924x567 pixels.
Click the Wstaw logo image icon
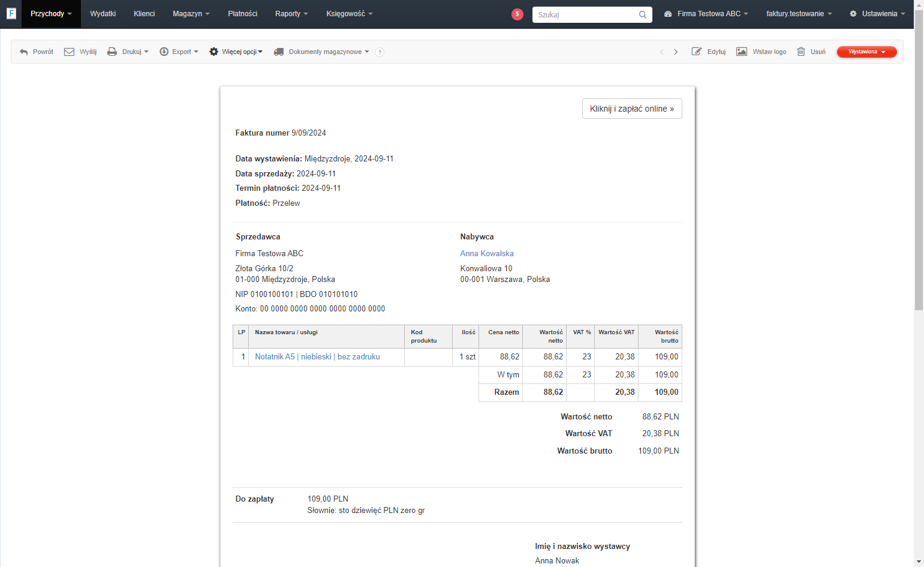click(742, 52)
